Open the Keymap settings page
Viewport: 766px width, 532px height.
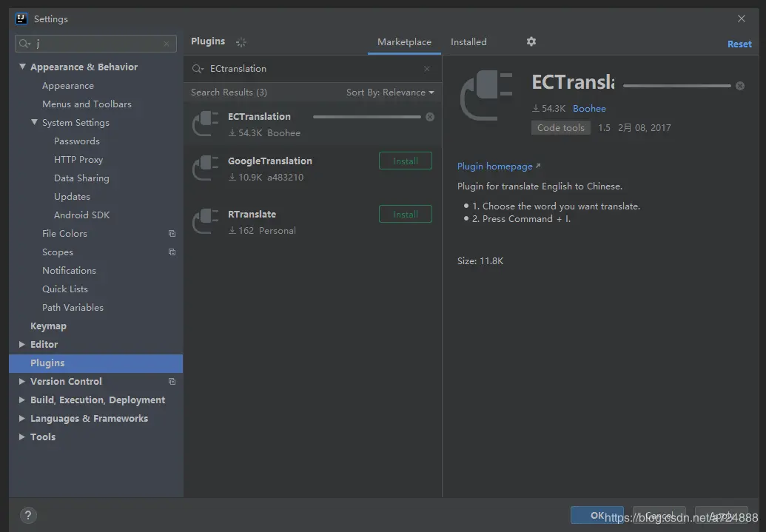point(48,326)
